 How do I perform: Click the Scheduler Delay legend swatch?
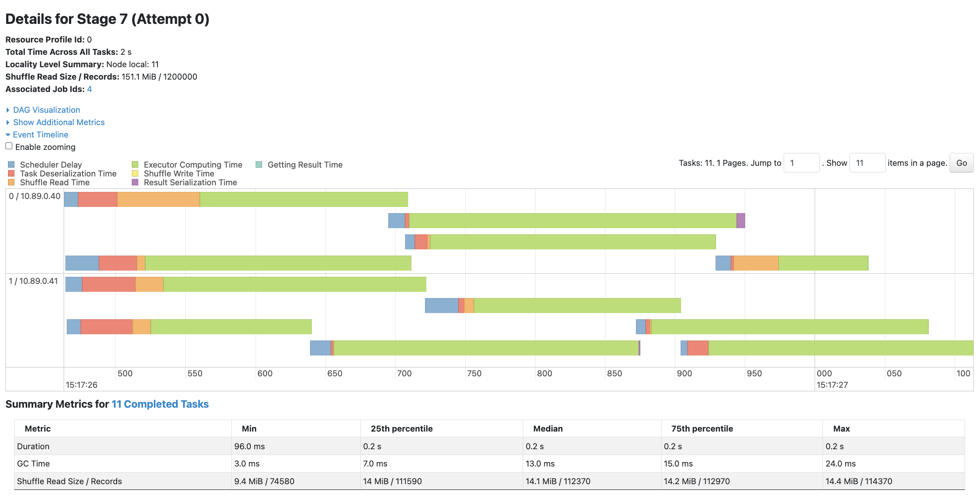11,164
